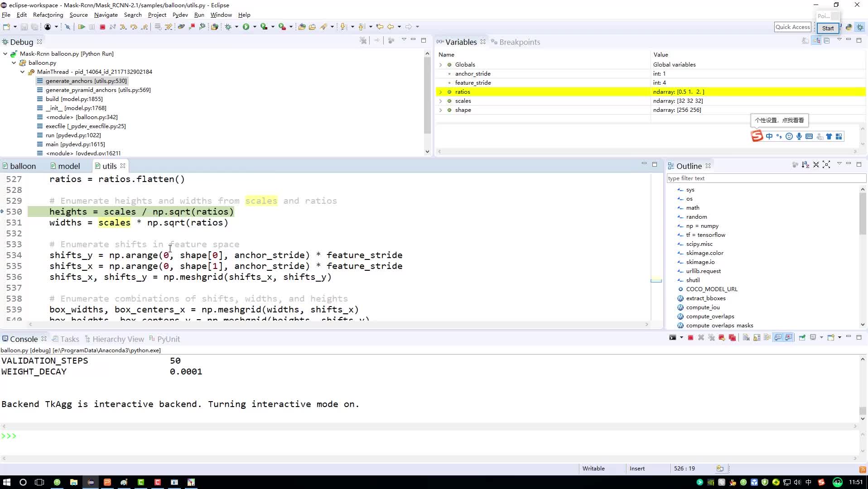The width and height of the screenshot is (868, 489).
Task: Toggle console Scroll Lock
Action: [757, 337]
